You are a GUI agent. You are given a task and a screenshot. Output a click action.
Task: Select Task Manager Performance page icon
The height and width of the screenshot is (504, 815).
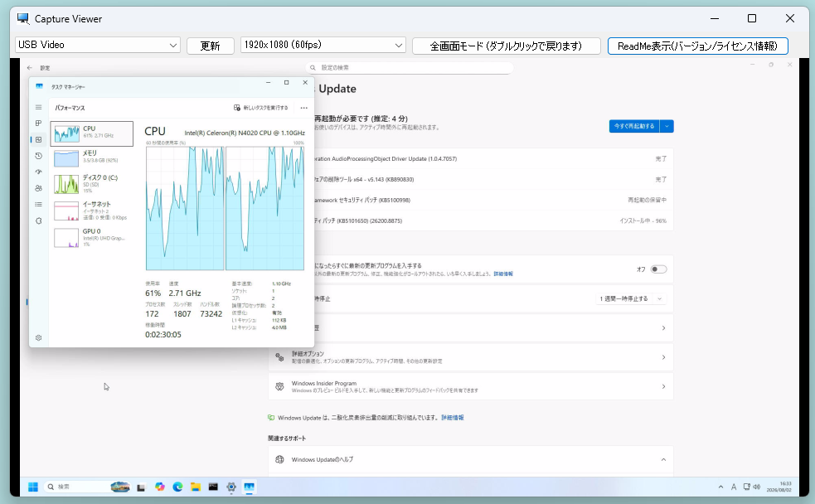click(x=38, y=139)
